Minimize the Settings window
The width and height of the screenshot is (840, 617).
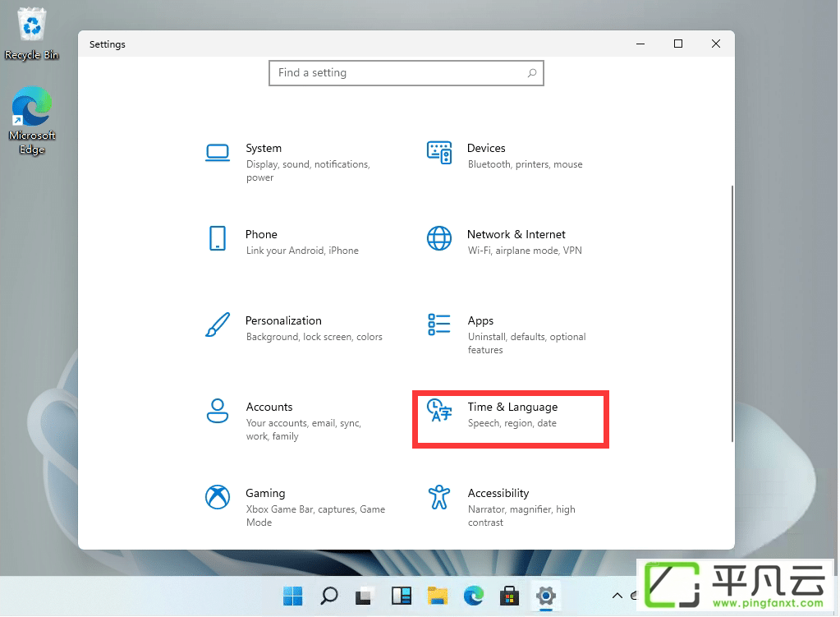coord(640,44)
